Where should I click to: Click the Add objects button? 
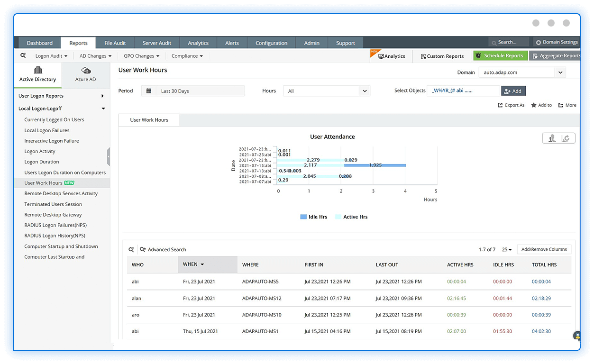(513, 91)
